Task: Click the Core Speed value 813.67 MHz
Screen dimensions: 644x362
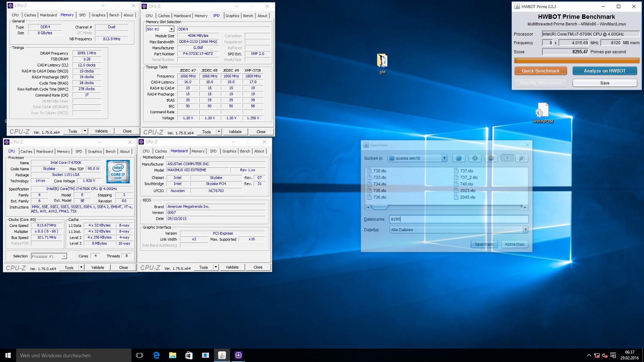Action: (x=46, y=226)
